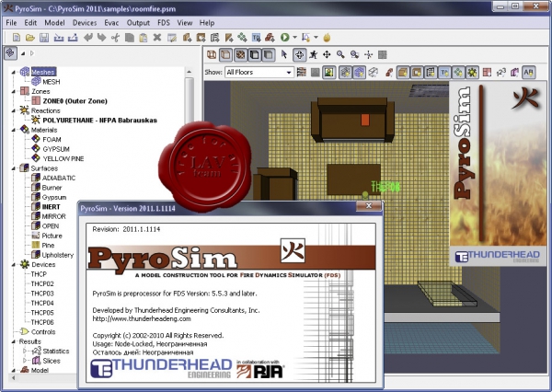This screenshot has width=552, height=392.
Task: Collapse the Devices tree node
Action: pos(14,264)
